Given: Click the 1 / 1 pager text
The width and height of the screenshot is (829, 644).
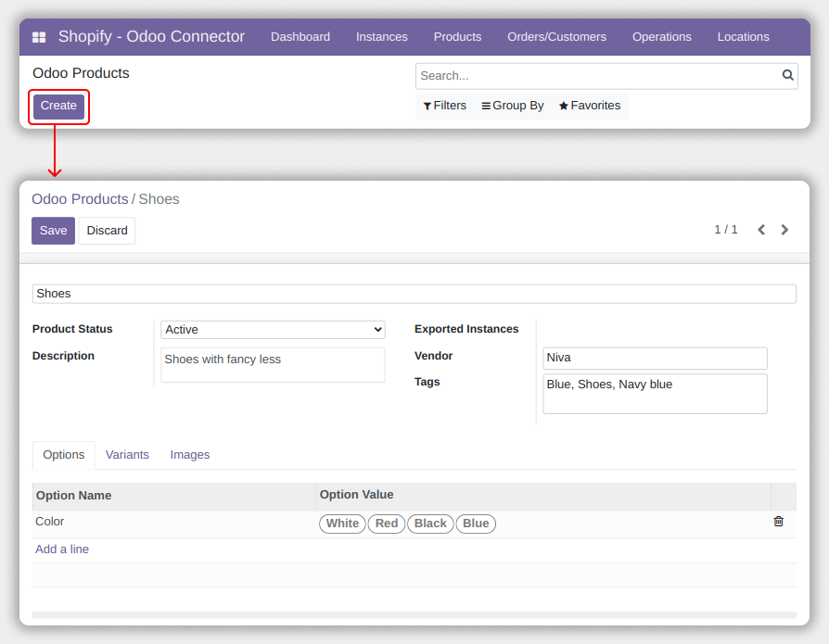Looking at the screenshot, I should point(725,230).
